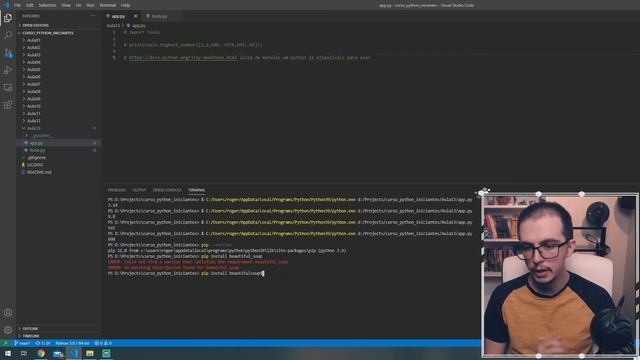Viewport: 640px width, 360px height.
Task: Open the Terminal menu
Action: coord(108,5)
